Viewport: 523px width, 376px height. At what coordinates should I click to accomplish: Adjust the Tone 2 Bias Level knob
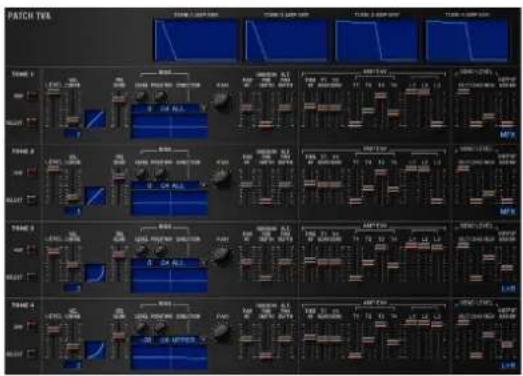coord(141,173)
